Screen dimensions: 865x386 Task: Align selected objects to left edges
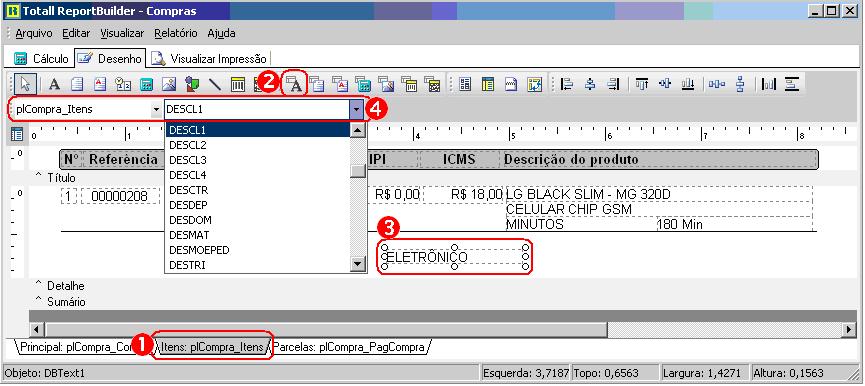coord(567,84)
